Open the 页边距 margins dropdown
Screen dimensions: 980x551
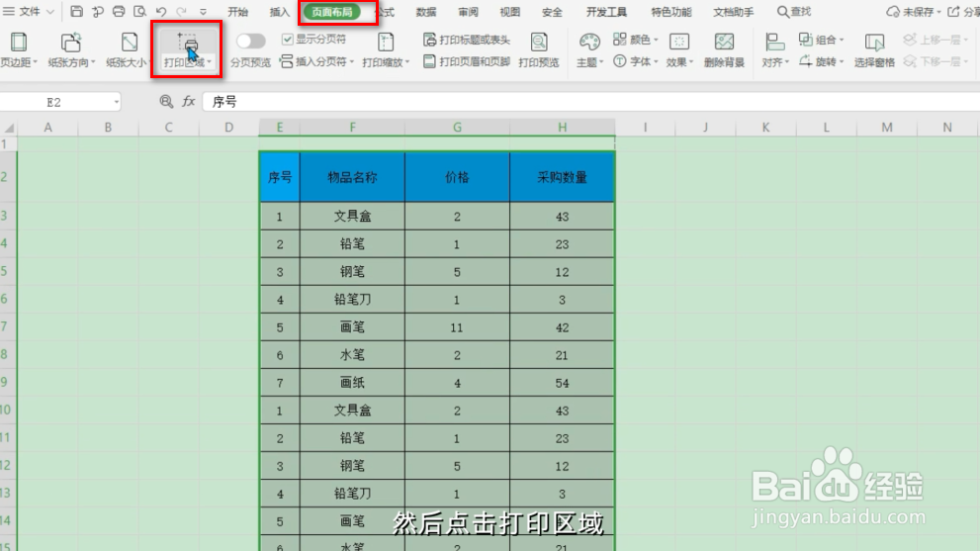tap(18, 50)
